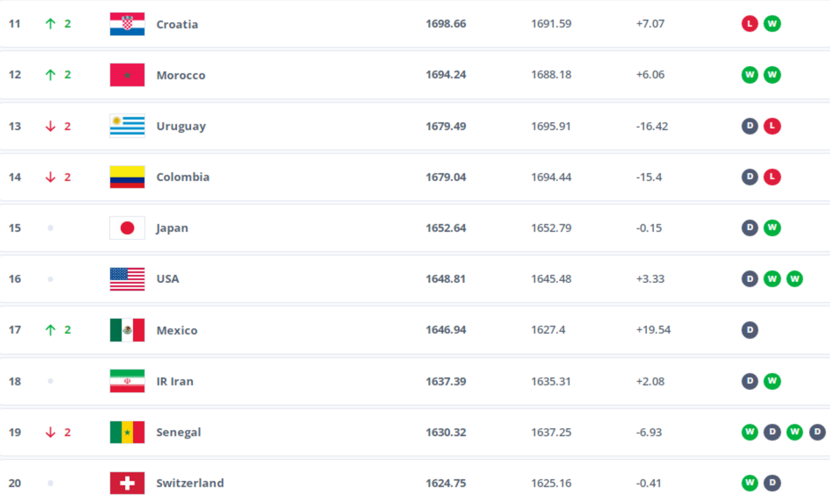Click the Senegal flag icon
The image size is (830, 504).
127,432
